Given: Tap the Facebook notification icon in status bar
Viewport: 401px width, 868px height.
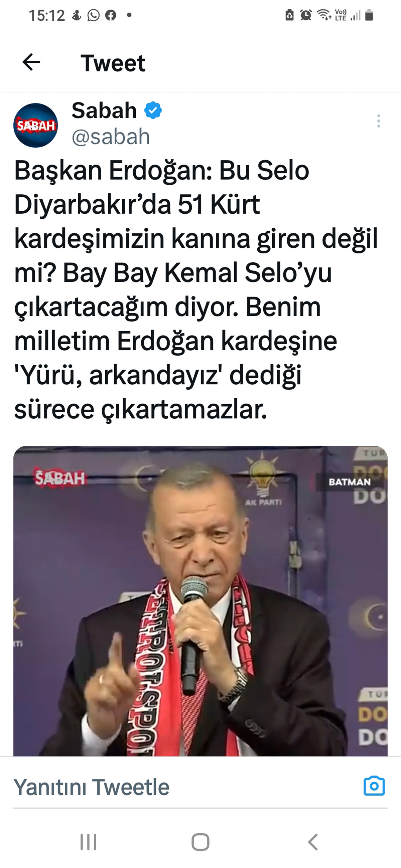Looking at the screenshot, I should 111,15.
